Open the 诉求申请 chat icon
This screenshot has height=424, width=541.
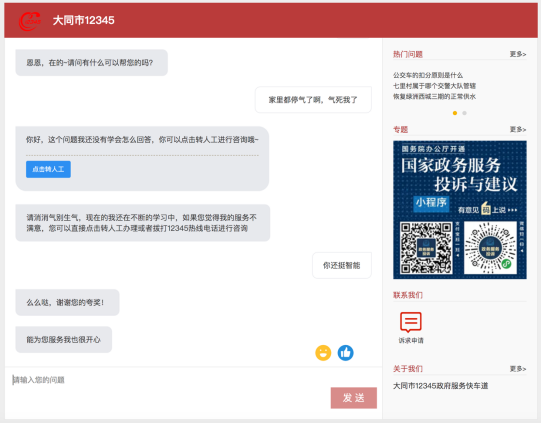pyautogui.click(x=411, y=322)
